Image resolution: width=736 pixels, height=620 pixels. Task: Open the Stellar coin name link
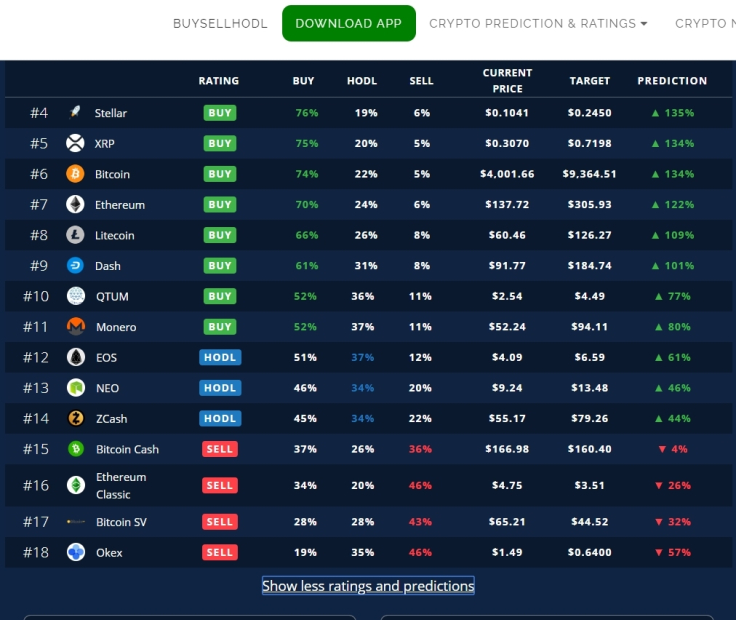111,113
